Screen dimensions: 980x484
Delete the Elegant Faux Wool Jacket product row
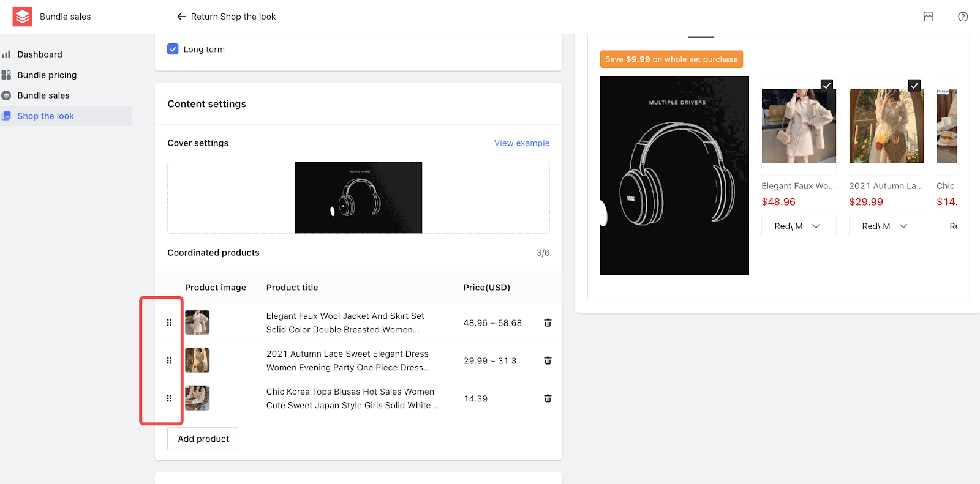(548, 322)
